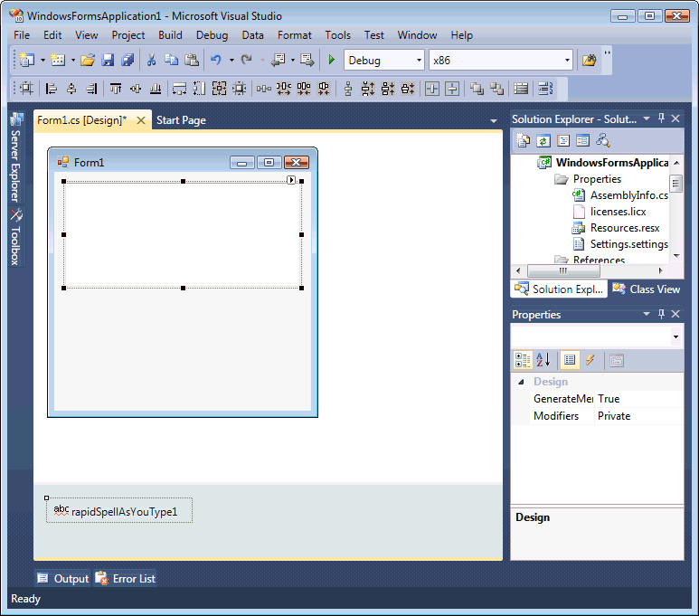The image size is (699, 616).
Task: Click the Paste clipboard icon
Action: click(x=192, y=60)
